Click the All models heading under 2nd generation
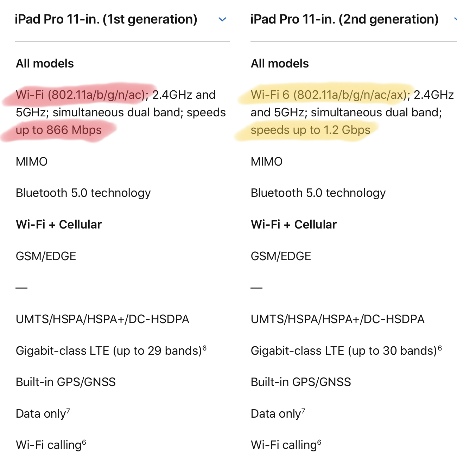 point(280,64)
